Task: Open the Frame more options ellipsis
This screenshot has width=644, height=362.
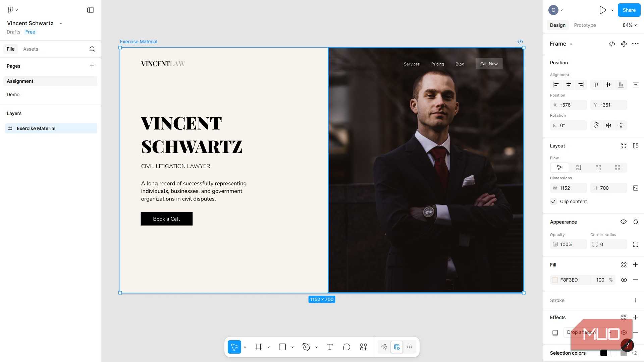Action: (635, 44)
